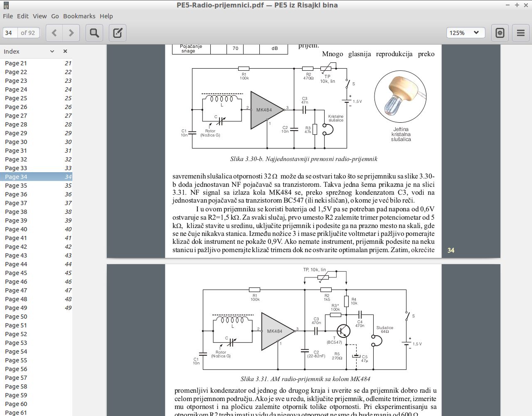Screen dimensions: 532x416
Task: Open the Edit menu
Action: coord(23,16)
